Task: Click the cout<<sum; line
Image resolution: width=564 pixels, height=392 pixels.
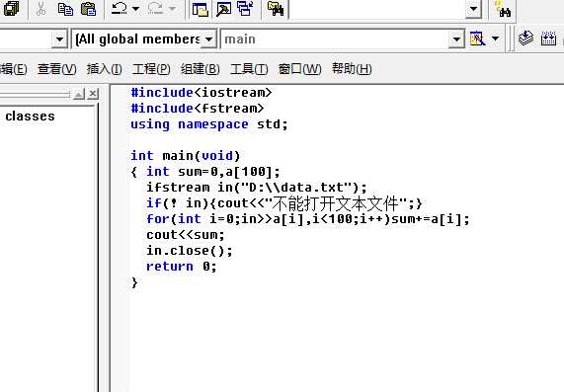Action: [186, 235]
